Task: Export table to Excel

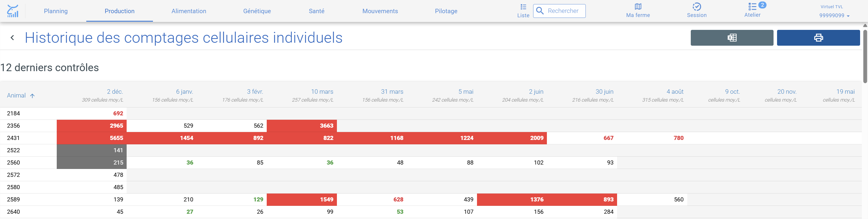Action: click(732, 37)
